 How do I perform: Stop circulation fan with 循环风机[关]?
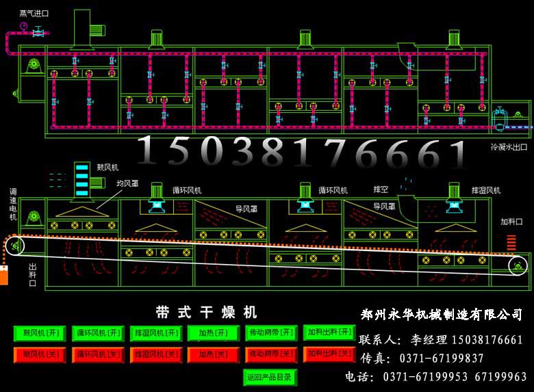pos(98,354)
